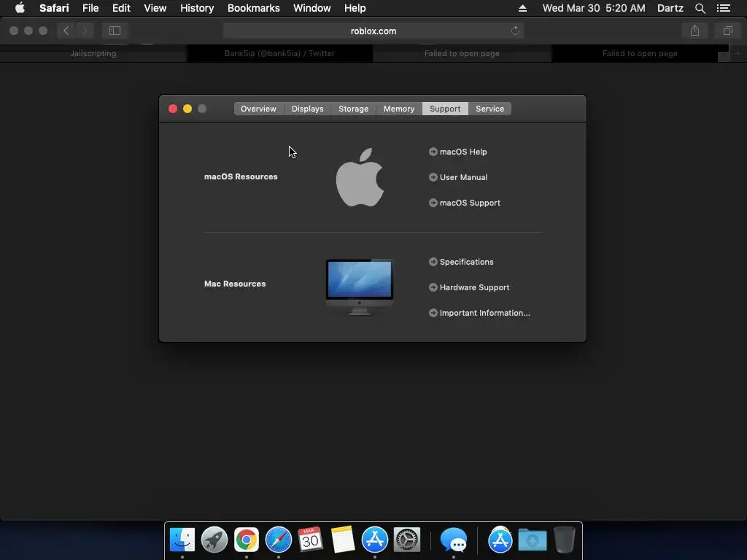
Task: Open the Help menu
Action: click(x=355, y=8)
